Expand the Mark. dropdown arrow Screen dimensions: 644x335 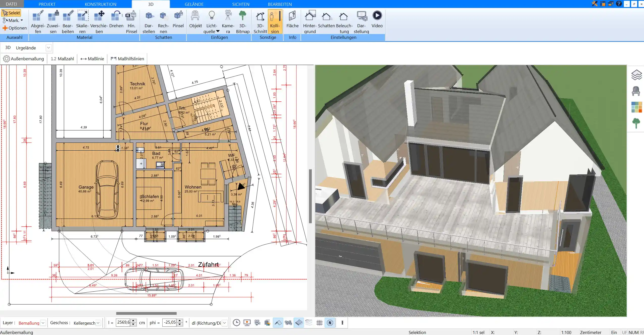22,20
